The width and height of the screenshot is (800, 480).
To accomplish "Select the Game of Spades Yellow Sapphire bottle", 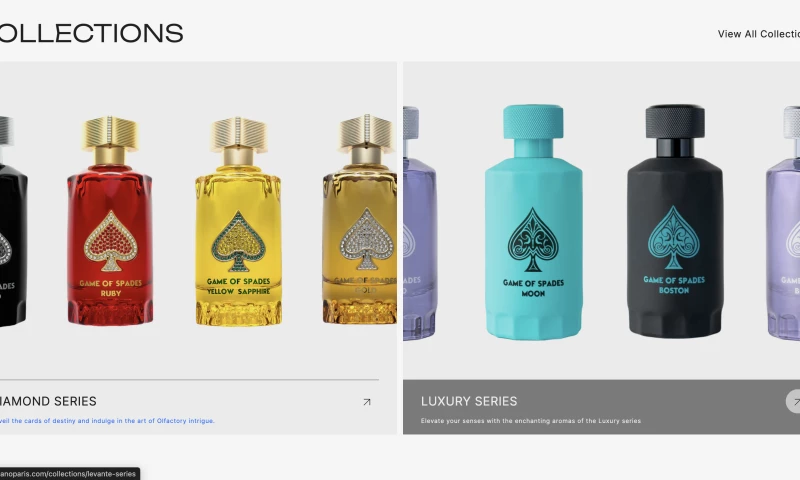I will (238, 221).
